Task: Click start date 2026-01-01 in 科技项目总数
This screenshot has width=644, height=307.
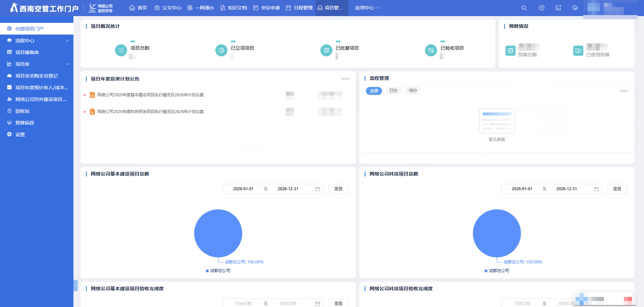Action: coord(522,189)
